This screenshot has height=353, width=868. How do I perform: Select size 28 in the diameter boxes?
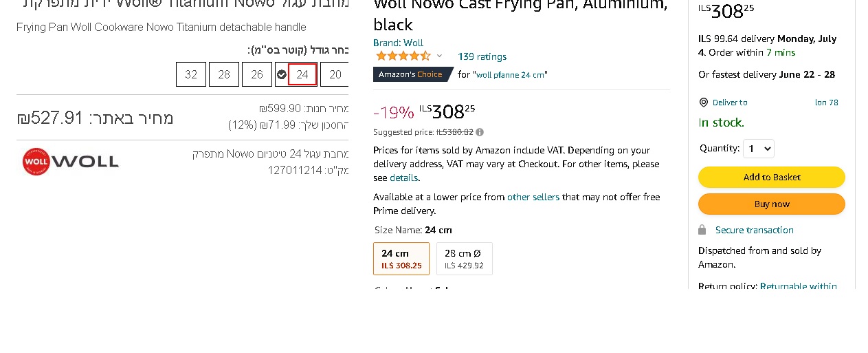224,74
